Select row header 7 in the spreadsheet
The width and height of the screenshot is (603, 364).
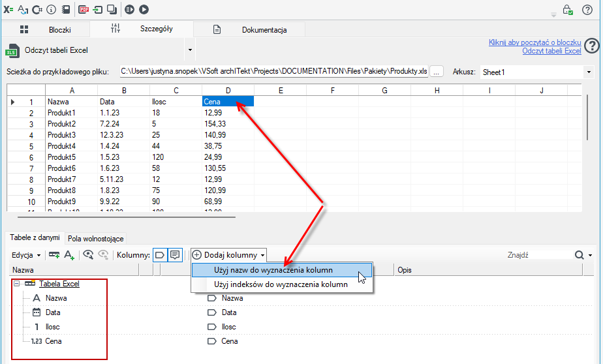[x=26, y=168]
